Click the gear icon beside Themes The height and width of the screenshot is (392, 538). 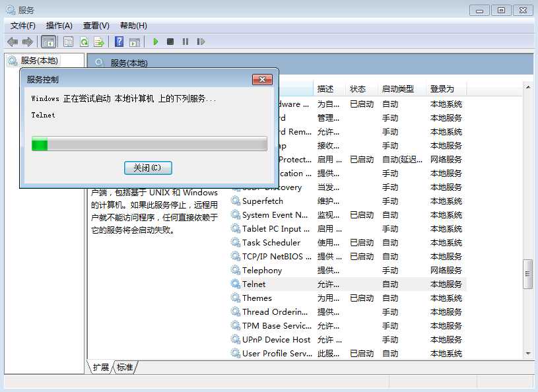(236, 298)
